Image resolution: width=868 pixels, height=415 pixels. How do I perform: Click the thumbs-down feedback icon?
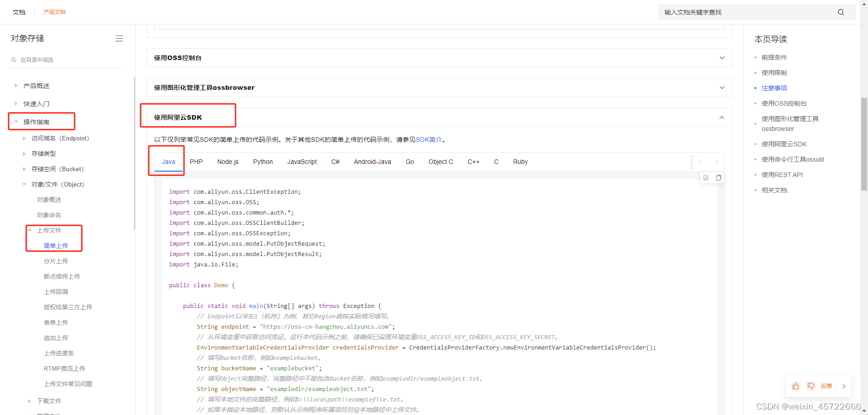pyautogui.click(x=811, y=386)
